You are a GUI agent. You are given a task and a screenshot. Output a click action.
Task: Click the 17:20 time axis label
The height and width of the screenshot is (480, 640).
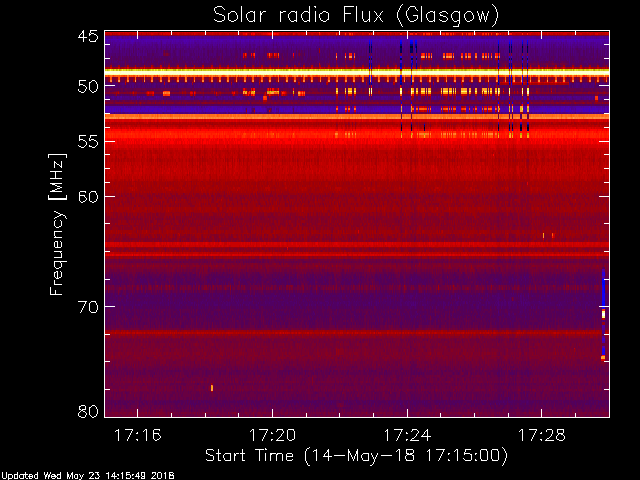point(272,435)
